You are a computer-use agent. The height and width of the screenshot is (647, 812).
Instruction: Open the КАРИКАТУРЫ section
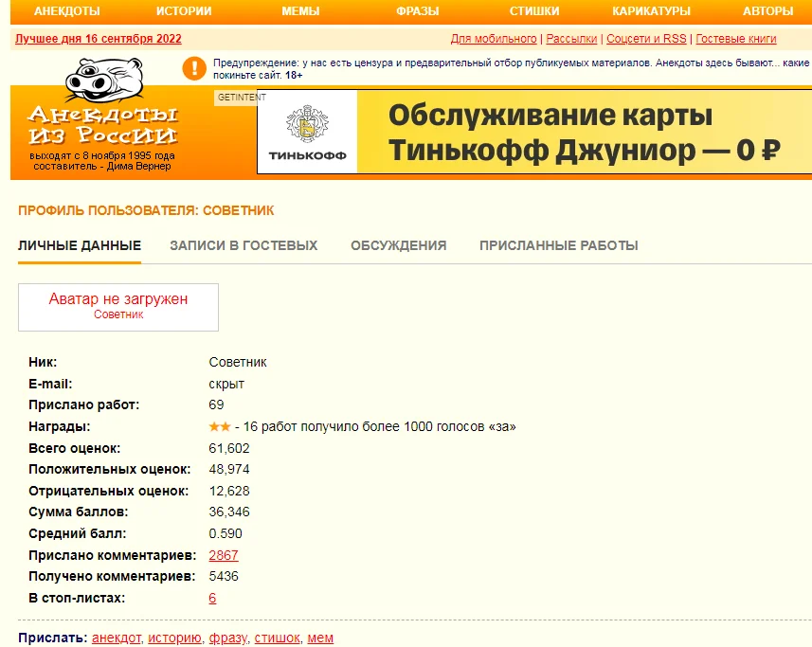click(651, 11)
